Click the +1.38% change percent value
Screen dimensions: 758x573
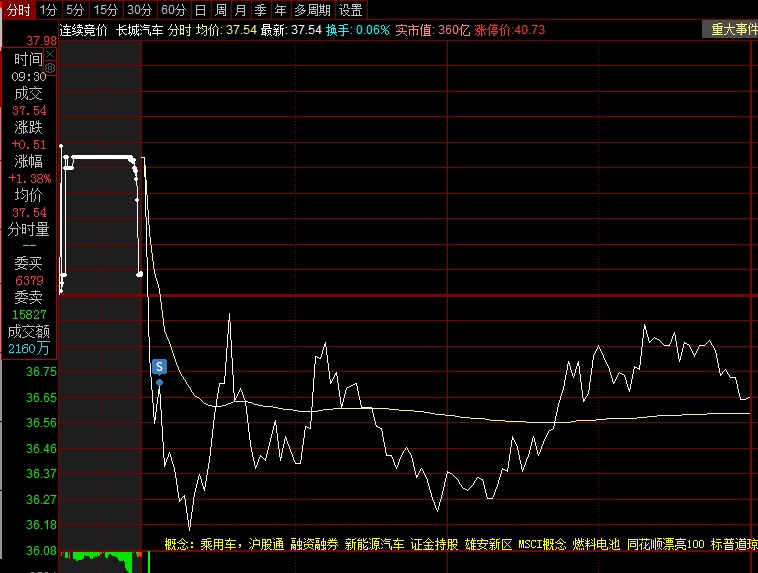(x=29, y=178)
